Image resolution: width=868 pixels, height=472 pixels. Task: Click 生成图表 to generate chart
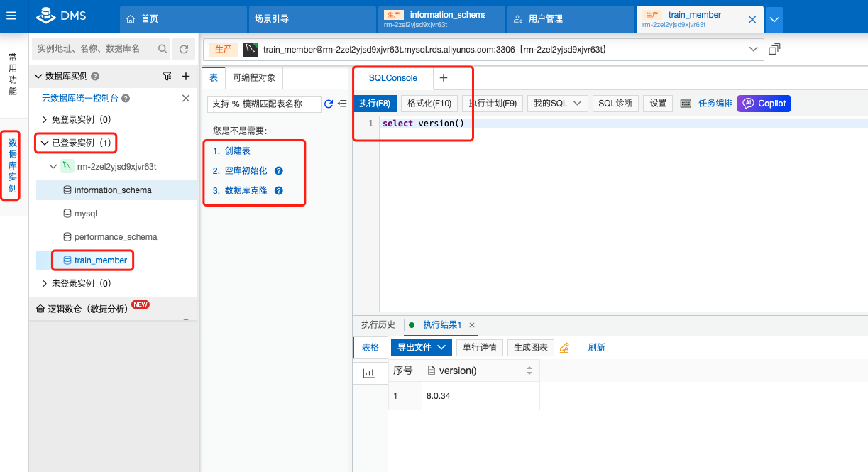[x=531, y=348]
